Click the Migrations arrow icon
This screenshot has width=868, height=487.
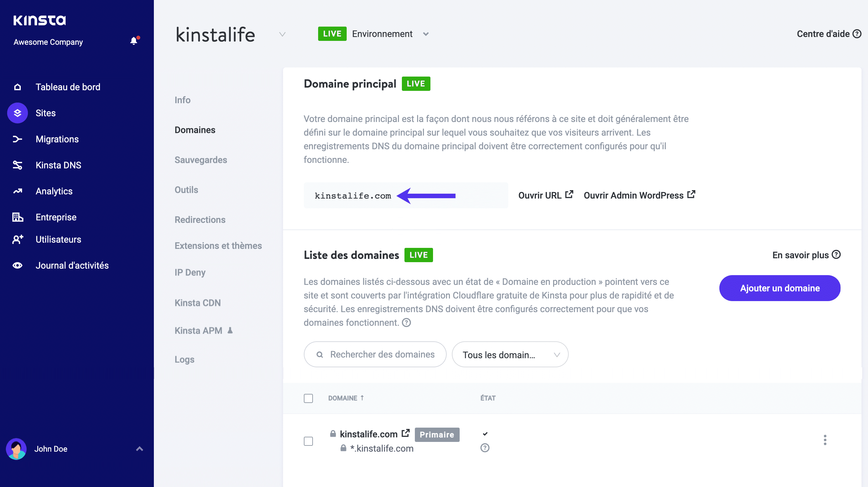[18, 139]
